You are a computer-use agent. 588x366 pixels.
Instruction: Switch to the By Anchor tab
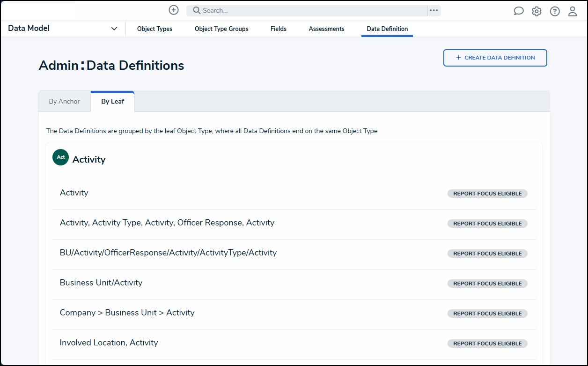click(x=65, y=101)
